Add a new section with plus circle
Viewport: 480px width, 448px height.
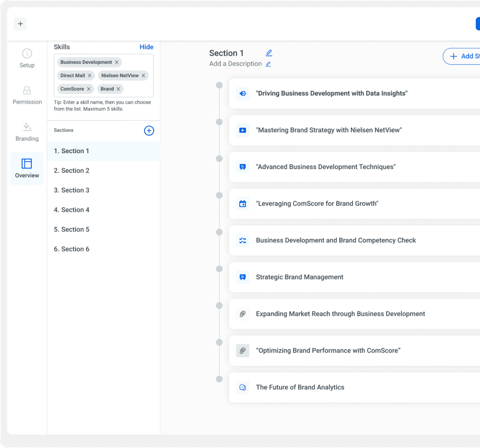pos(149,131)
